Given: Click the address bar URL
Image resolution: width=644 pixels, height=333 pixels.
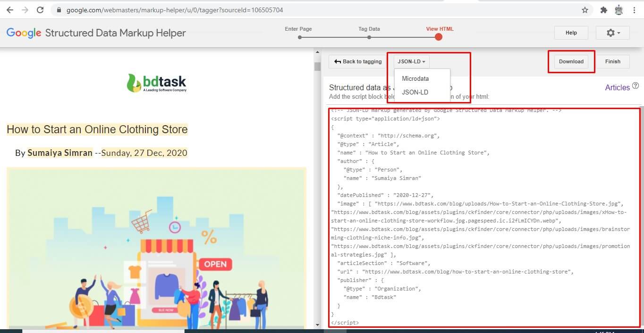Looking at the screenshot, I should point(175,10).
